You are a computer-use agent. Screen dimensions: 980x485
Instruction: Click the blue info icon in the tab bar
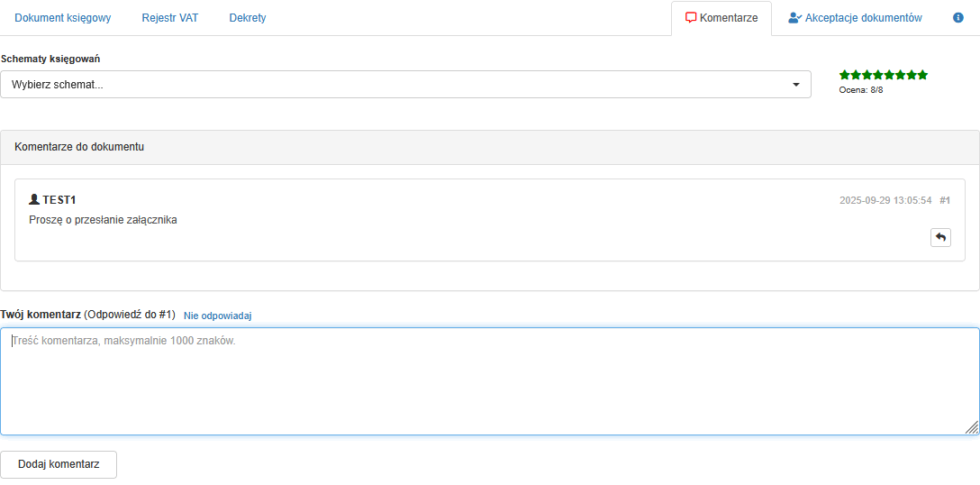point(958,18)
